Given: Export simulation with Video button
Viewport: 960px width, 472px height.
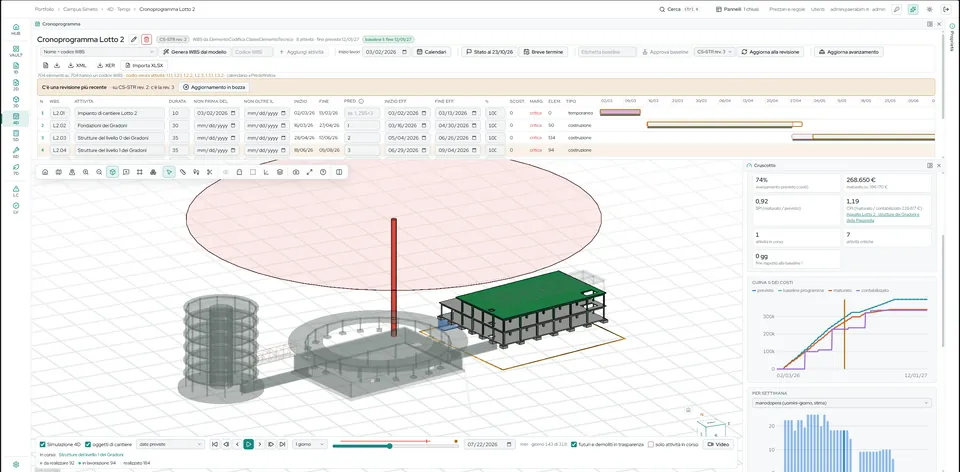Looking at the screenshot, I should (718, 444).
